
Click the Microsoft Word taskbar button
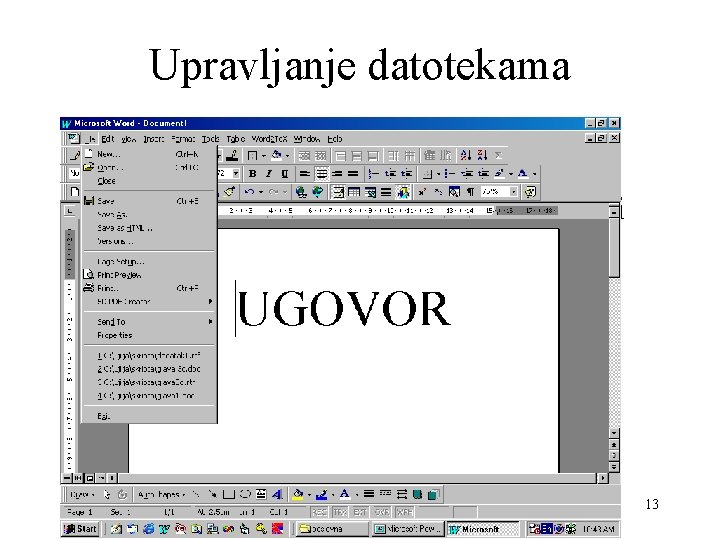pyautogui.click(x=483, y=529)
